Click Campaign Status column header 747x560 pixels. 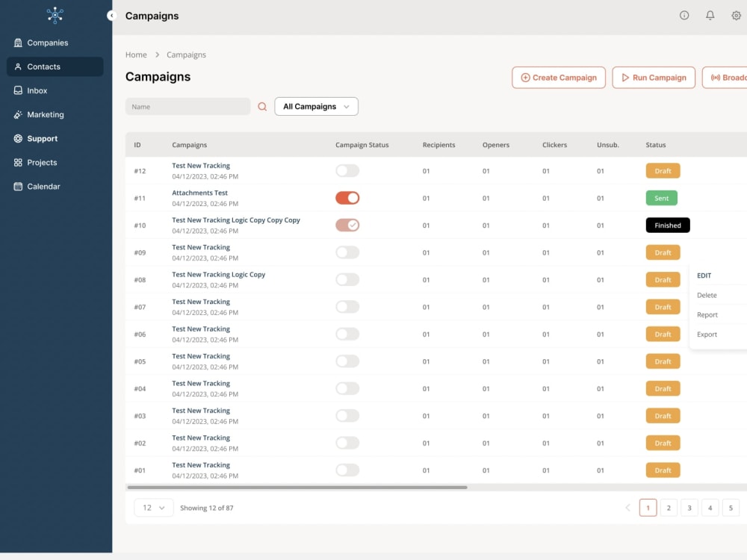click(362, 145)
